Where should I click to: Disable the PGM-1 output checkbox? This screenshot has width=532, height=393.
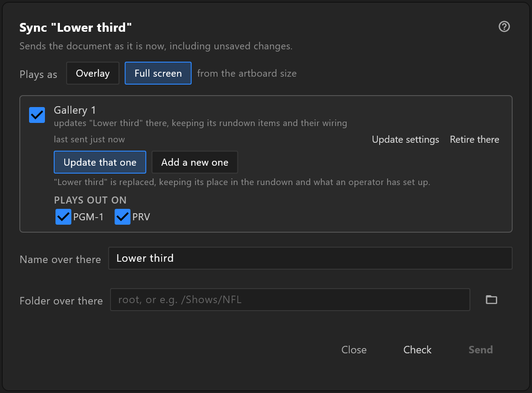point(63,217)
